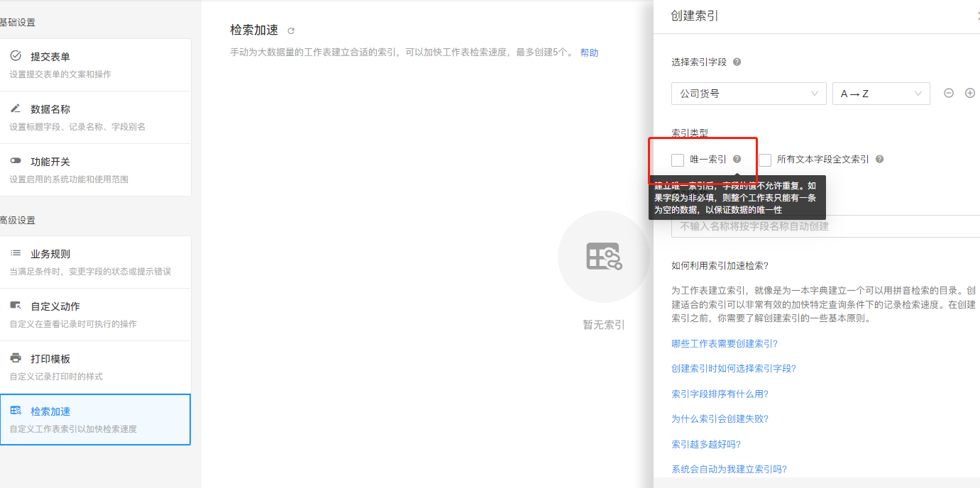Screen dimensions: 980x488
Task: Click the empty-state 暂无索引 table icon
Action: coord(603,256)
